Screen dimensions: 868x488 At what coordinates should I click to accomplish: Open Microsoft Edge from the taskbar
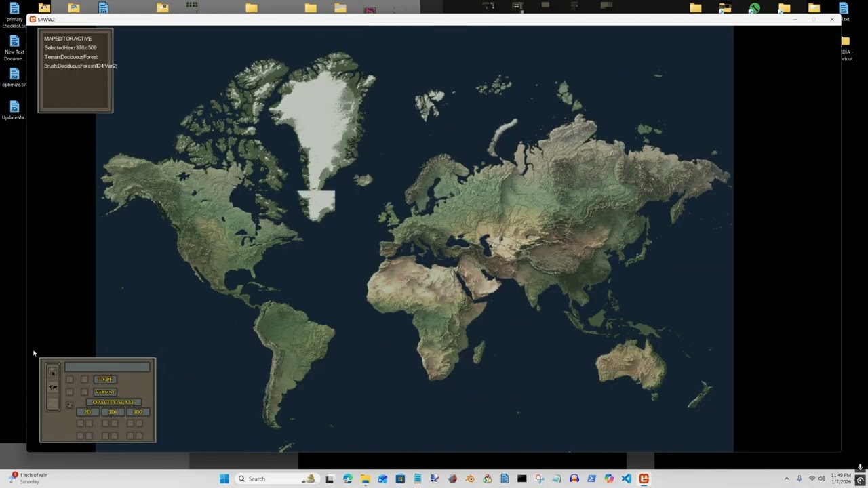tap(348, 479)
